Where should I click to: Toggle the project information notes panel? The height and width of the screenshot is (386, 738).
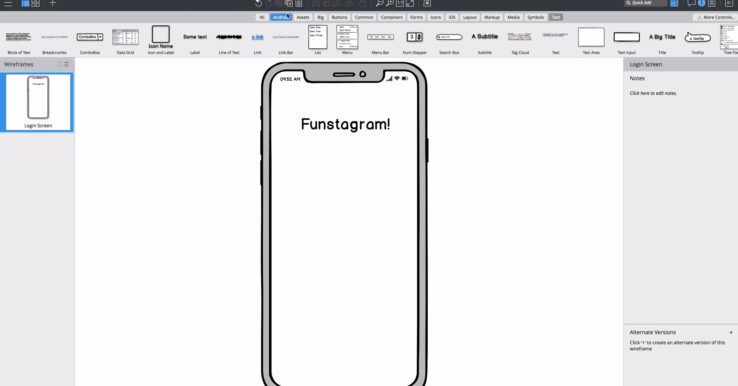pyautogui.click(x=712, y=3)
